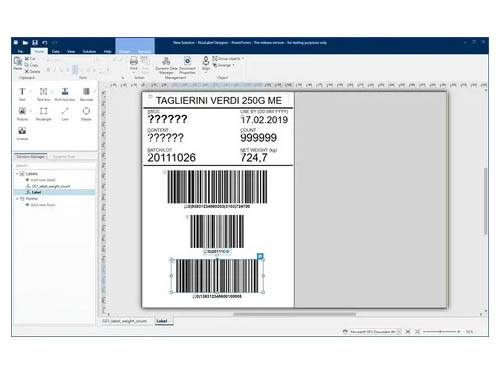Screen dimensions: 500x375
Task: Select the 999999 count value on label
Action: point(258,138)
